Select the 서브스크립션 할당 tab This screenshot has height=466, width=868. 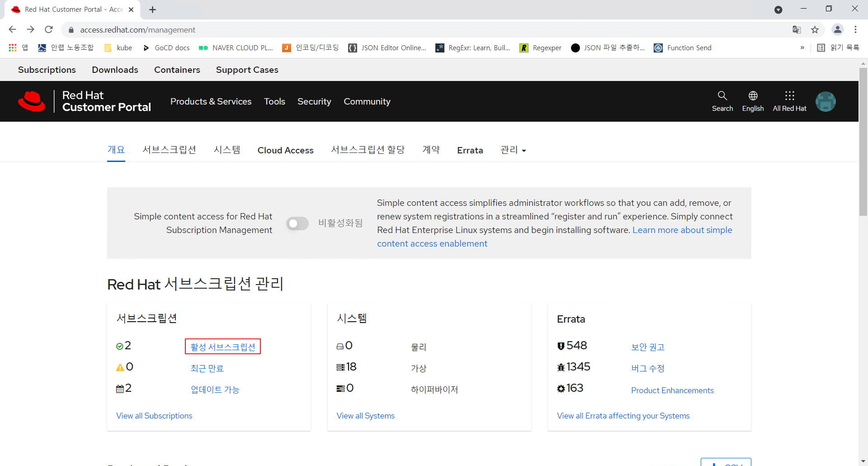368,150
